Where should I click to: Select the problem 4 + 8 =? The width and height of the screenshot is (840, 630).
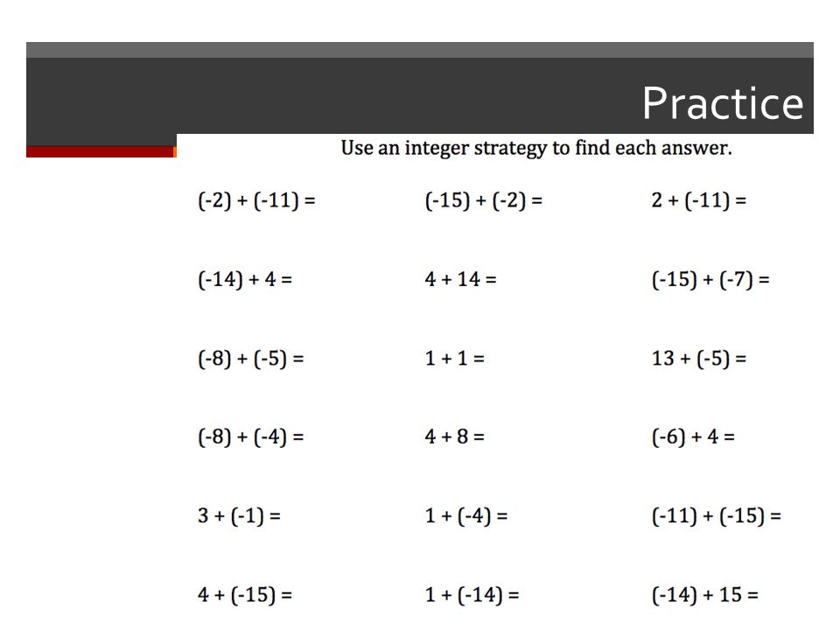(x=454, y=437)
